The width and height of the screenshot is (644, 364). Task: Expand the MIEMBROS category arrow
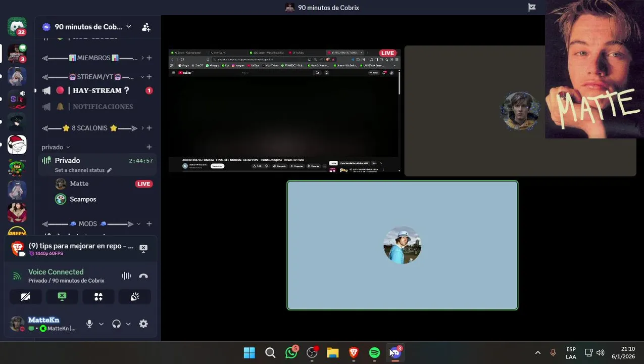(x=142, y=58)
